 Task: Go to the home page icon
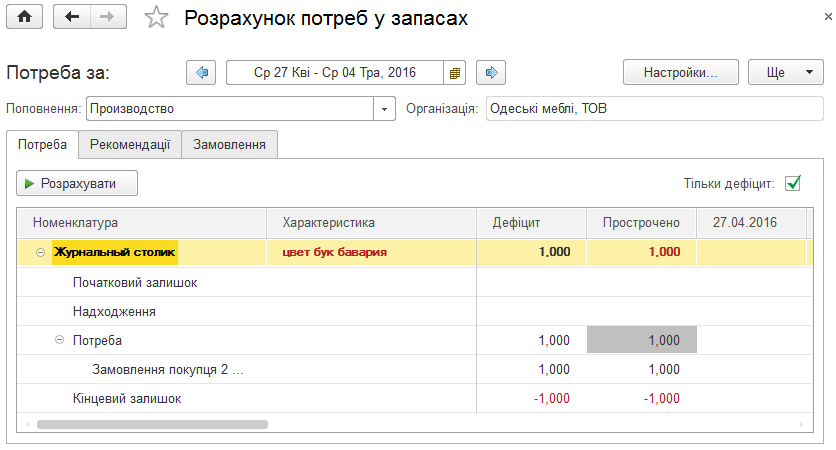(x=25, y=17)
